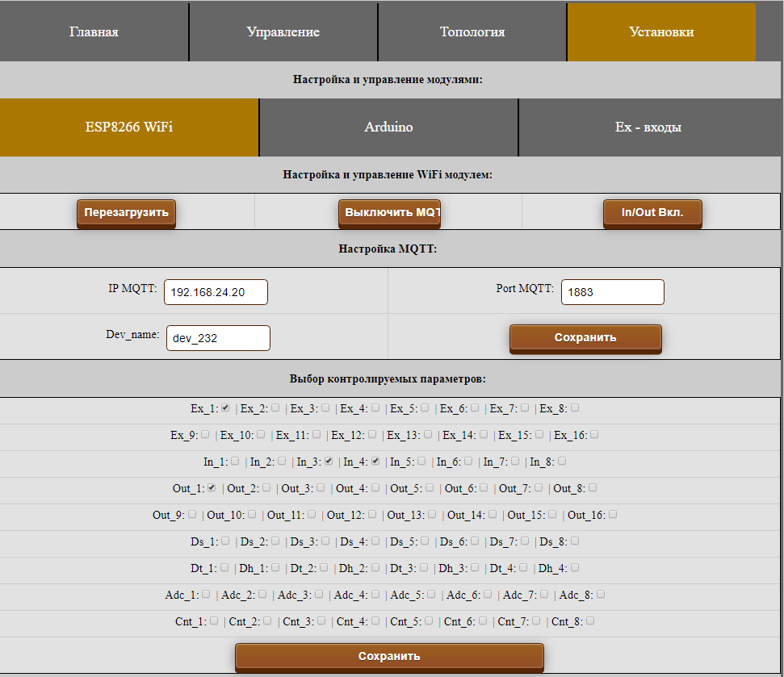Uncheck the Out_1 checkbox
This screenshot has width=784, height=677.
(212, 487)
